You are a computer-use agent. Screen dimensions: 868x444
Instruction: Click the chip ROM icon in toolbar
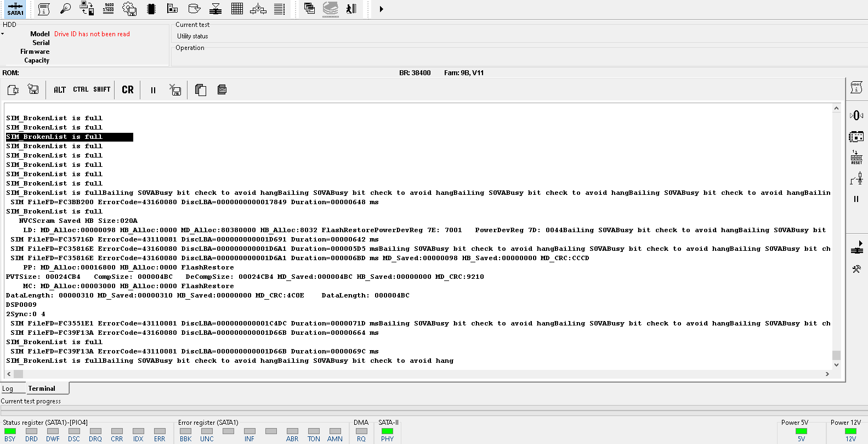click(151, 8)
